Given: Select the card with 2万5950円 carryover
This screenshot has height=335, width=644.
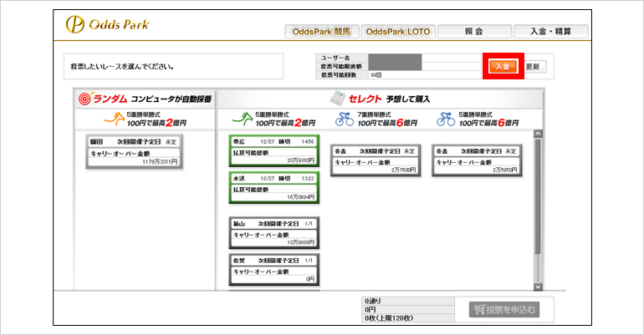Looking at the screenshot, I should click(x=477, y=160).
